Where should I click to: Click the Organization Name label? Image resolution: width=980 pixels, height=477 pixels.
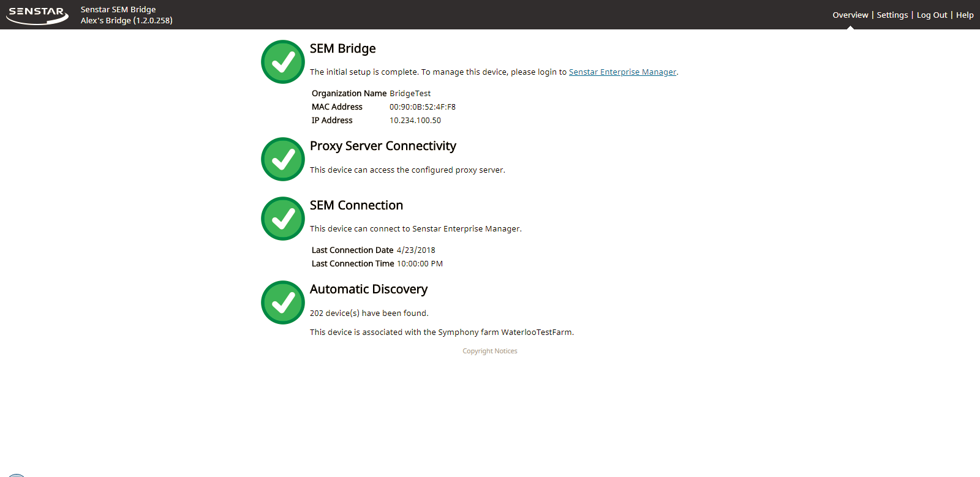[x=349, y=93]
